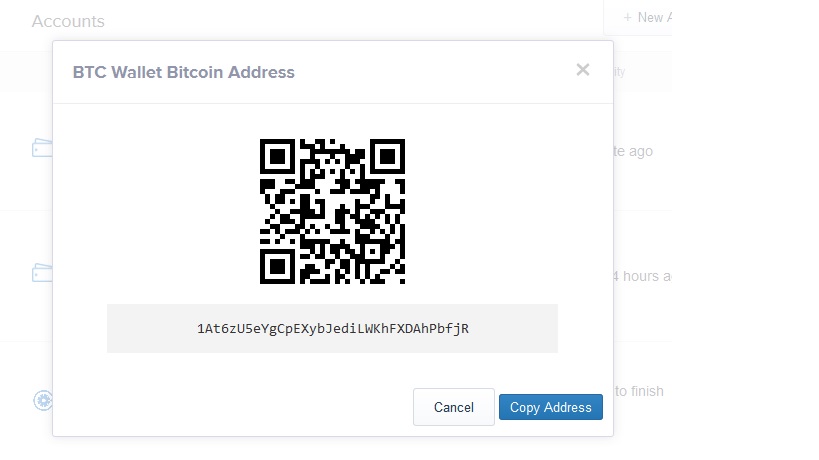Image resolution: width=819 pixels, height=460 pixels.
Task: Click the Copy Address button
Action: [x=550, y=407]
